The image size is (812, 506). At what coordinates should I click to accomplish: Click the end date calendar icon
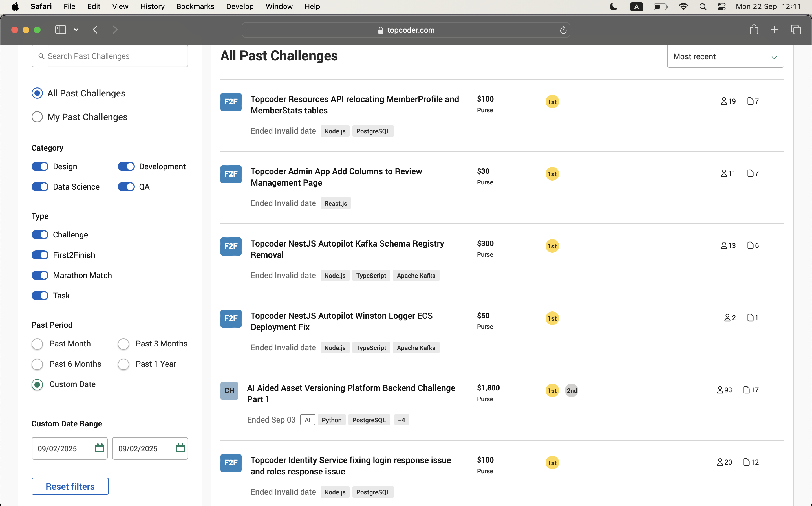pos(180,448)
